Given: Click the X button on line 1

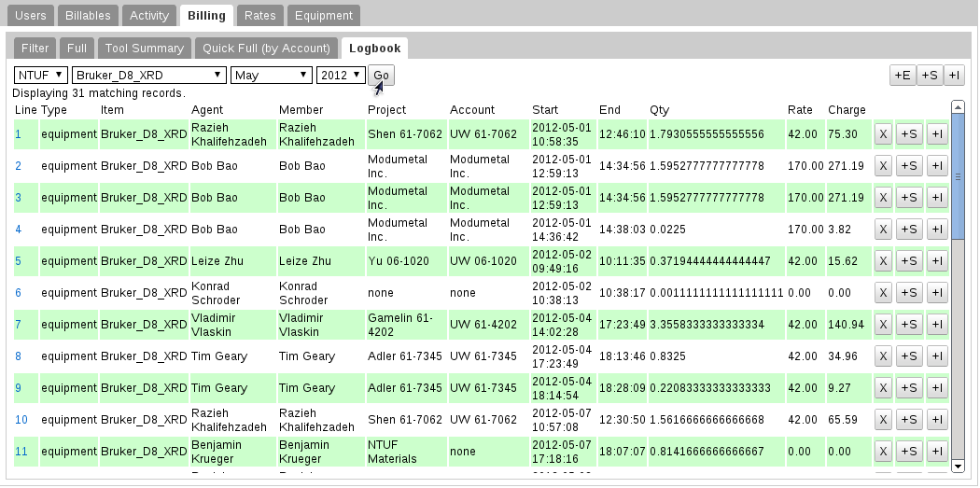Looking at the screenshot, I should tap(883, 134).
